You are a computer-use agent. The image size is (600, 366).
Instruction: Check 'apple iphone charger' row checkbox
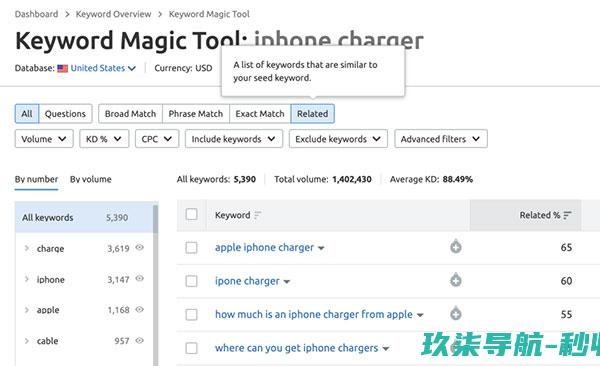[x=191, y=248]
